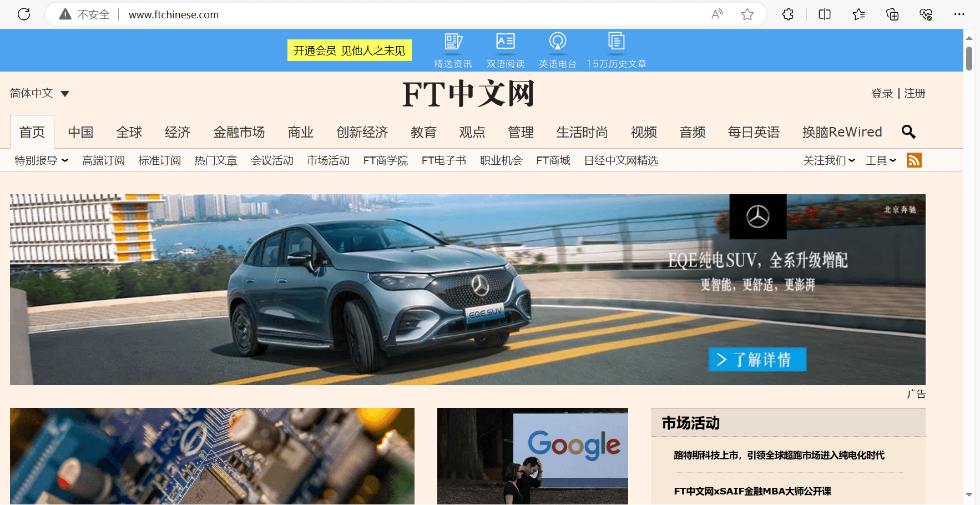The height and width of the screenshot is (505, 980).
Task: Open the 标准订阅 link
Action: pyautogui.click(x=159, y=160)
